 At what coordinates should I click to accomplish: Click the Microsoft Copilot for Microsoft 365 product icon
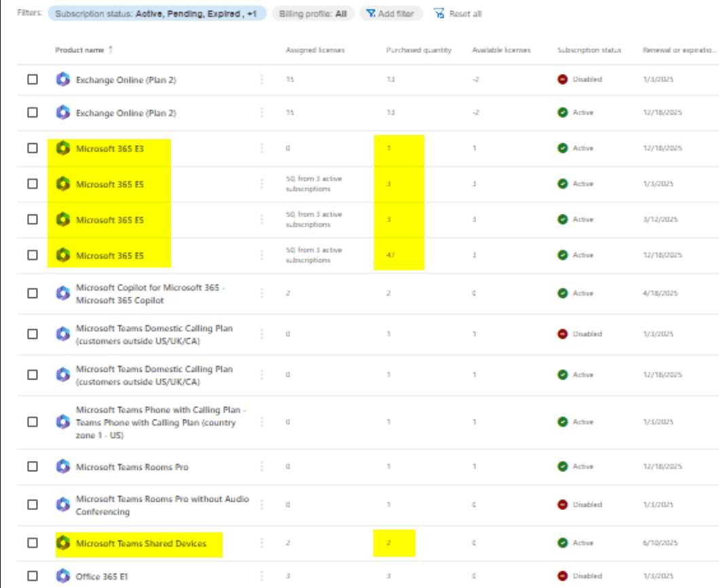coord(63,293)
